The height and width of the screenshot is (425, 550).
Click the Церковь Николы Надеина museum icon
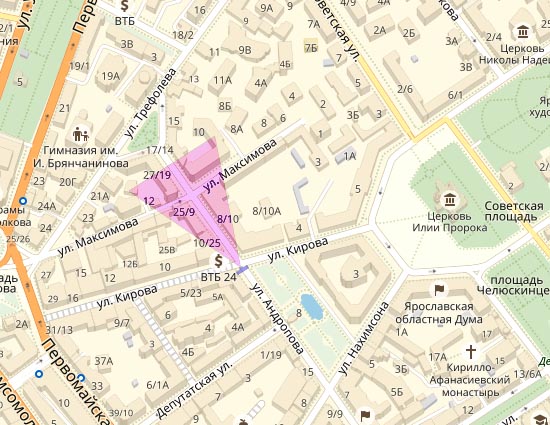coord(523,32)
